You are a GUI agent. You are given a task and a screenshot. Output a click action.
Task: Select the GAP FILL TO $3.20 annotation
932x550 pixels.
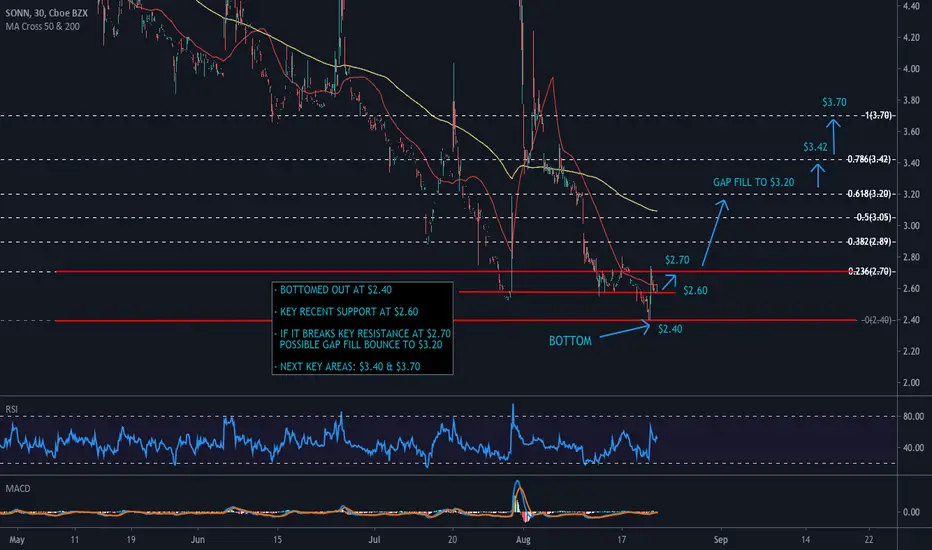click(x=754, y=182)
